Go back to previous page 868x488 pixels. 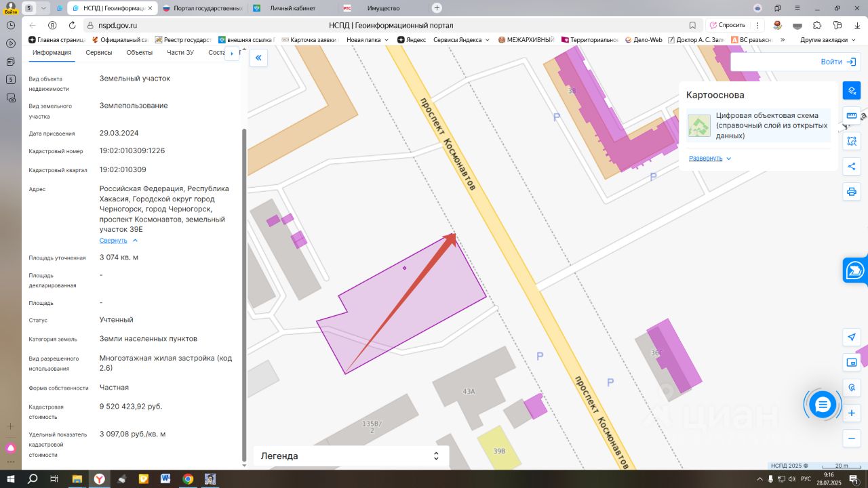tap(33, 25)
